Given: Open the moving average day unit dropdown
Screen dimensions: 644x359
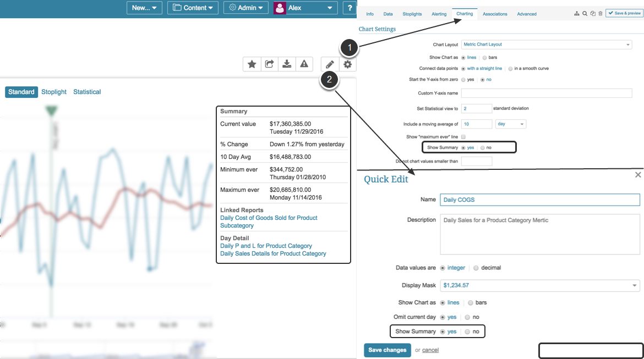Looking at the screenshot, I should (x=510, y=124).
